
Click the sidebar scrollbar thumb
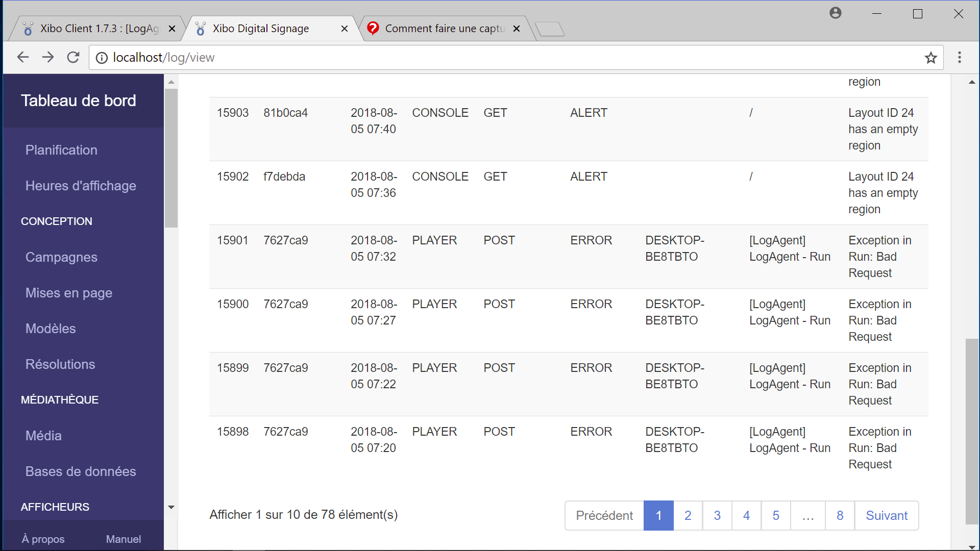pos(171,158)
